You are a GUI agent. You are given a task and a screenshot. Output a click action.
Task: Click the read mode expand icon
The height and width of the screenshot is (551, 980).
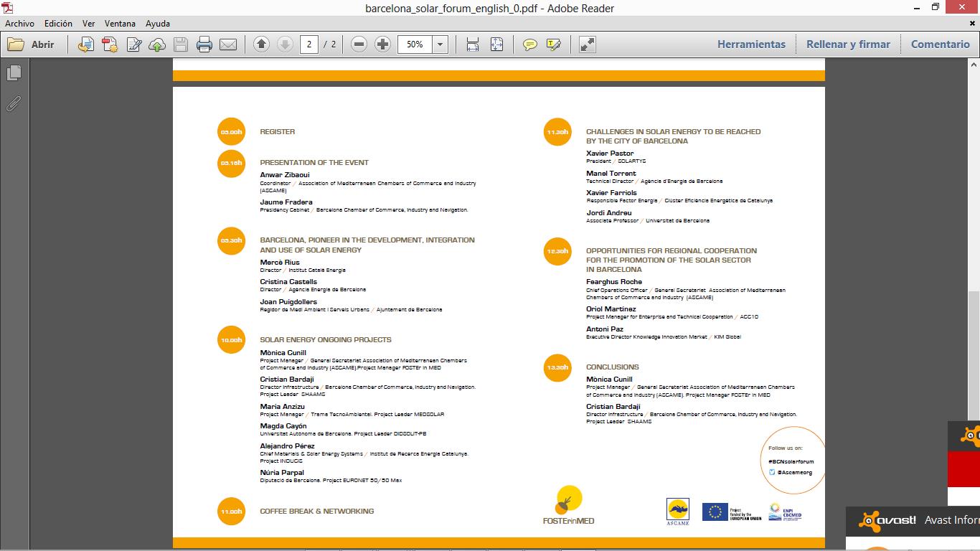(587, 44)
